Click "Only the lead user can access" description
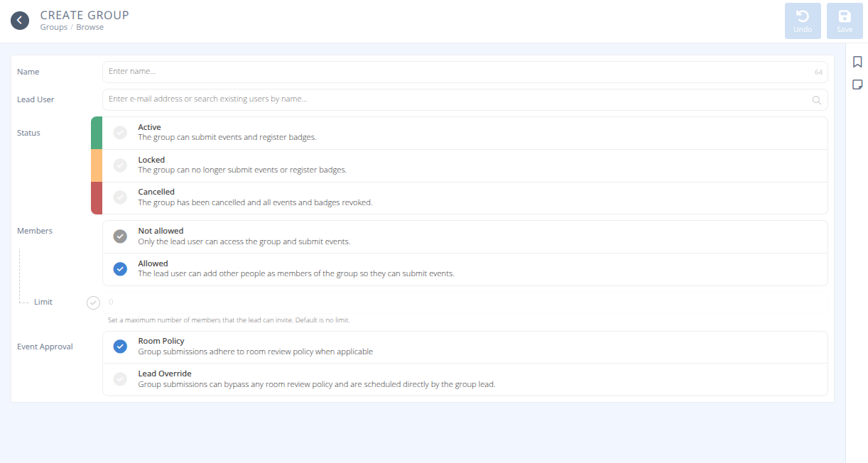Viewport: 868px width, 463px height. click(x=244, y=241)
